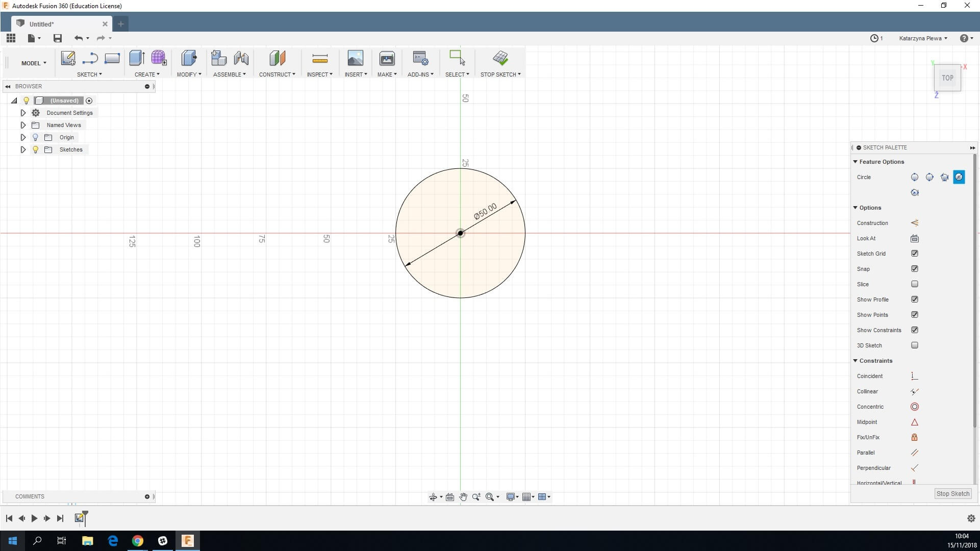The height and width of the screenshot is (551, 980).
Task: Open the Data Panel grid icon
Action: (11, 38)
